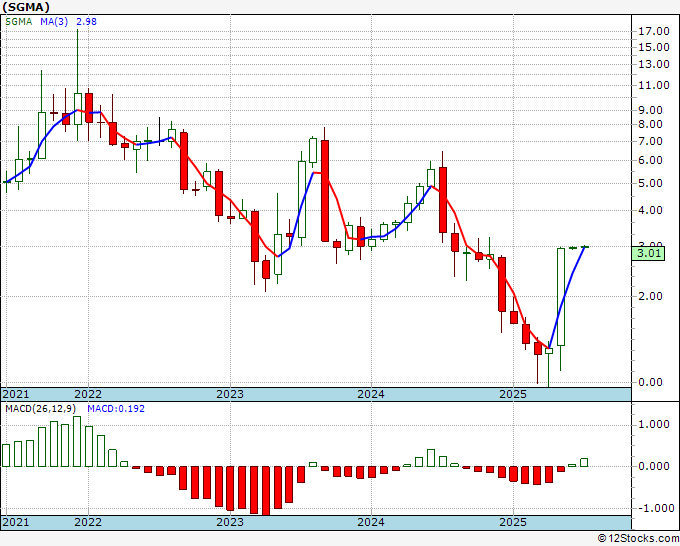Click the SGMA legend label

tap(19, 22)
